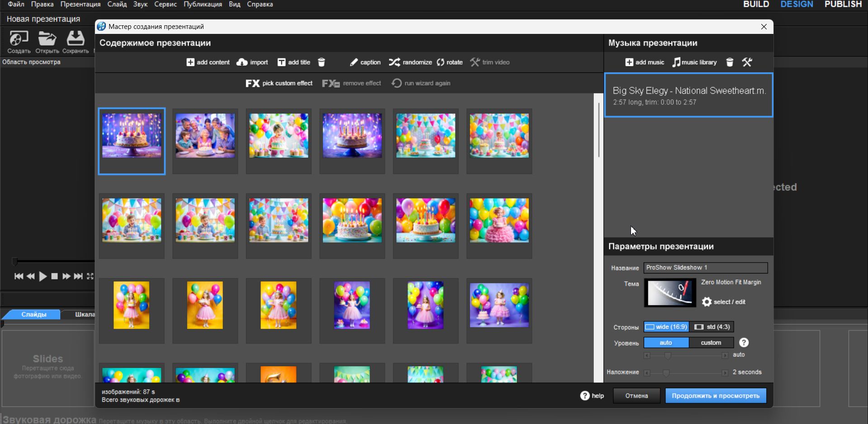The image size is (868, 424).
Task: Delete the music track using trash icon
Action: 730,62
